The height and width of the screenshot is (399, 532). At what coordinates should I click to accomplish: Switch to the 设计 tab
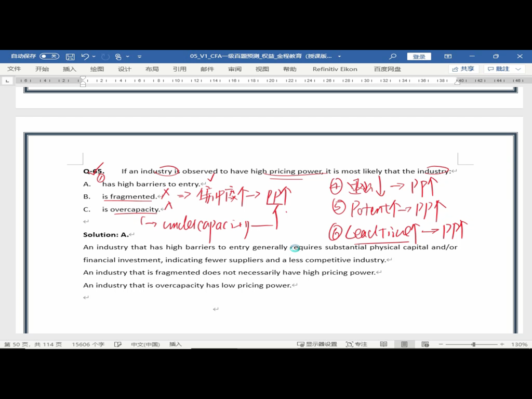(x=125, y=69)
